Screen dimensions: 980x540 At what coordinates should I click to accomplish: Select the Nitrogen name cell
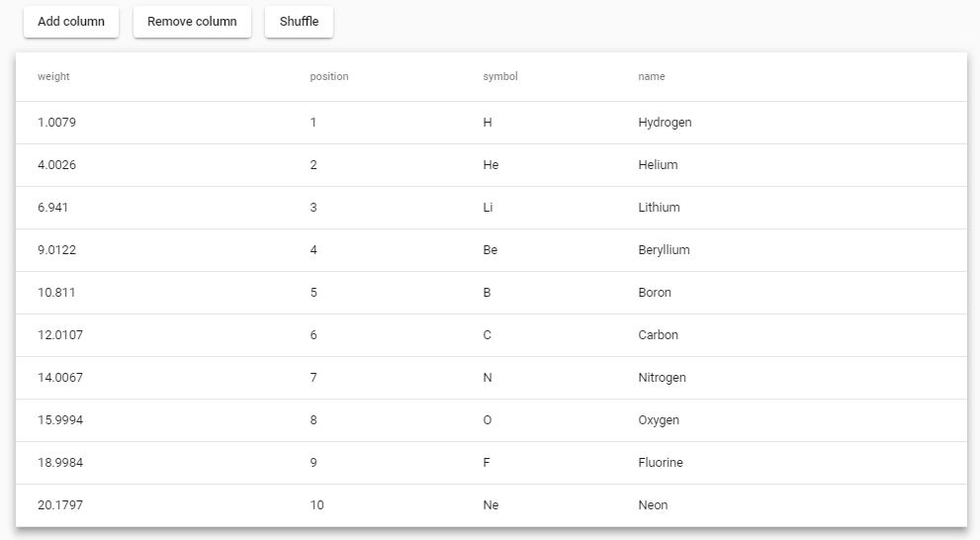click(662, 378)
